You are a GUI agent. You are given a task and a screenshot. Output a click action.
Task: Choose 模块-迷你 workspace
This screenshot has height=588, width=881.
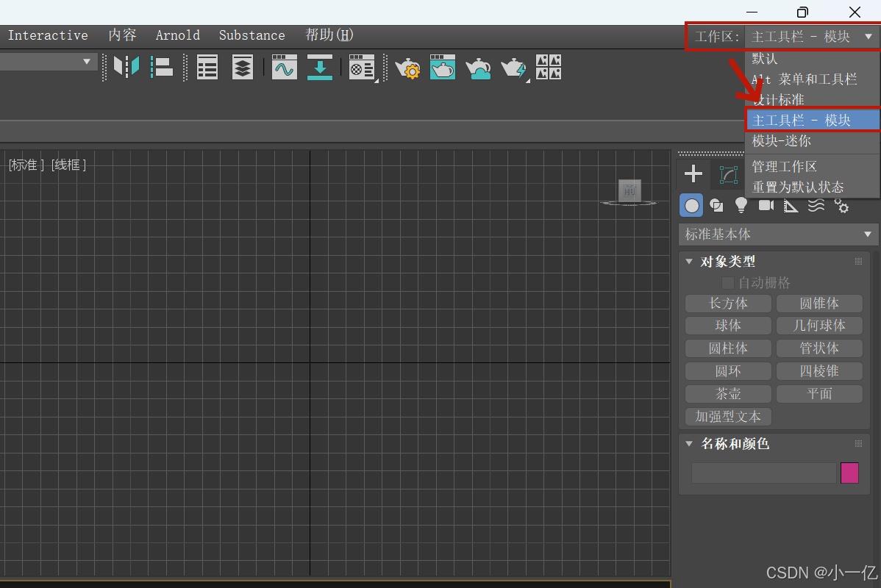coord(812,141)
